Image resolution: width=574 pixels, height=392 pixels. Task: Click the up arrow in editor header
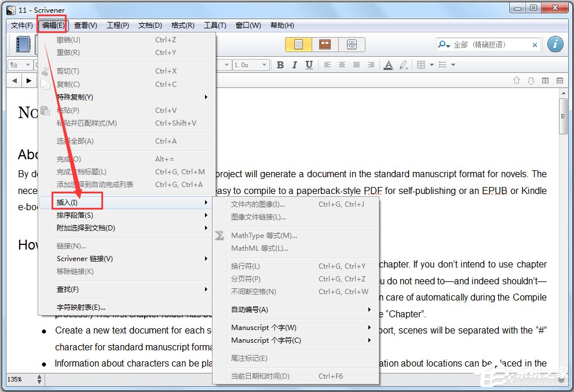pyautogui.click(x=517, y=80)
